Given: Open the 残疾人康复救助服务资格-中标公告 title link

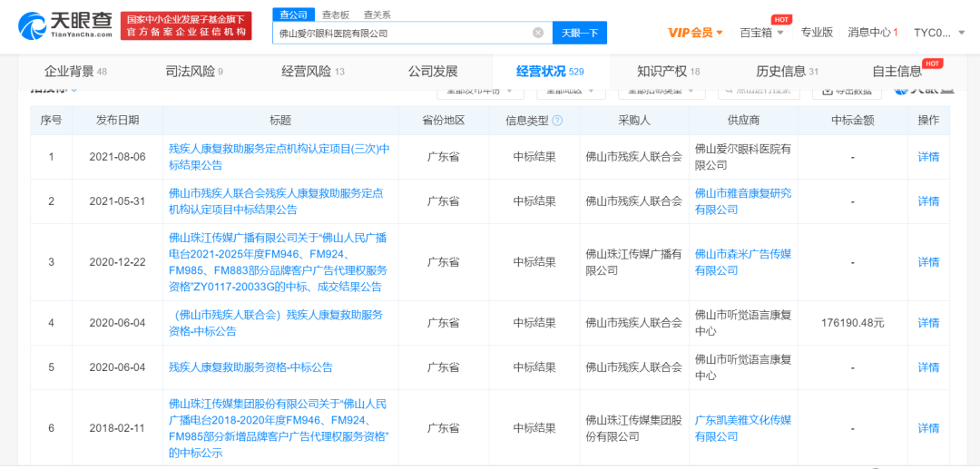Looking at the screenshot, I should (250, 367).
